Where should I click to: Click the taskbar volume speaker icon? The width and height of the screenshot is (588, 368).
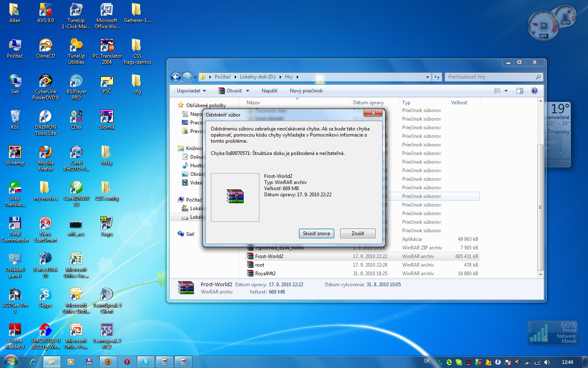(x=547, y=362)
